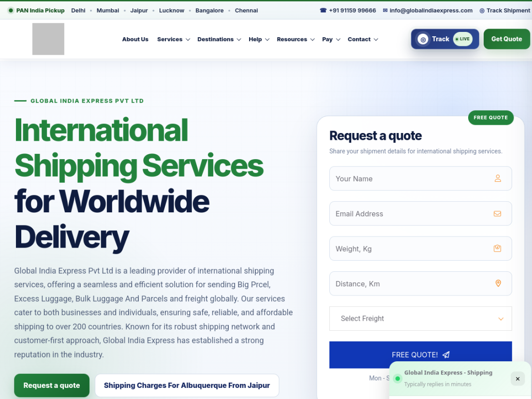Image resolution: width=532 pixels, height=399 pixels.
Task: Focus the Your Name input field
Action: 420,178
